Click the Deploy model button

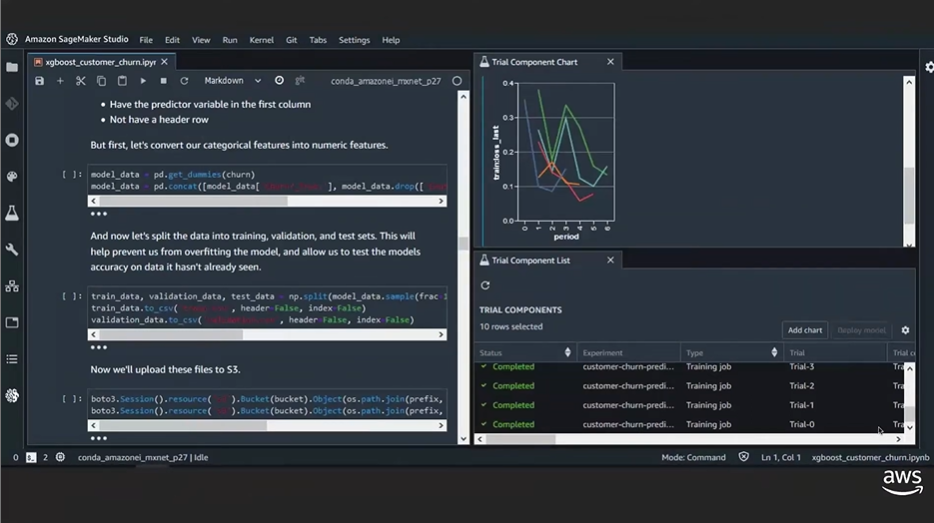coord(861,330)
